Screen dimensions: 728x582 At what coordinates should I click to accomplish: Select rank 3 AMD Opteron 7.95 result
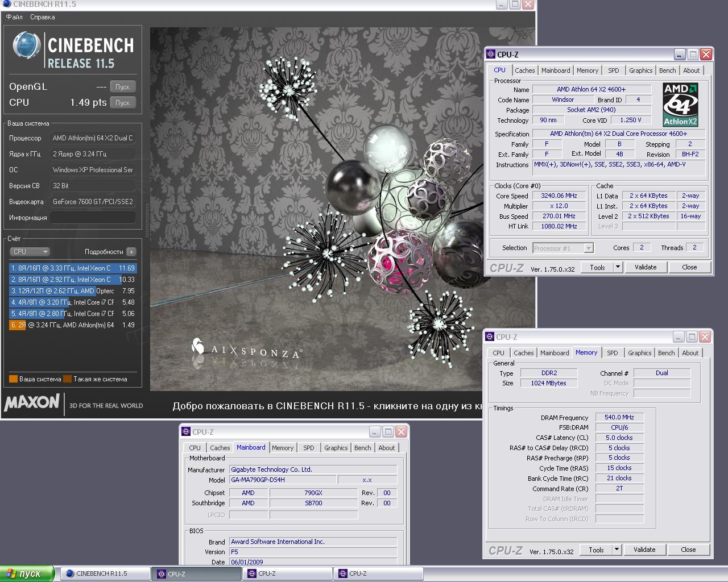[x=73, y=291]
